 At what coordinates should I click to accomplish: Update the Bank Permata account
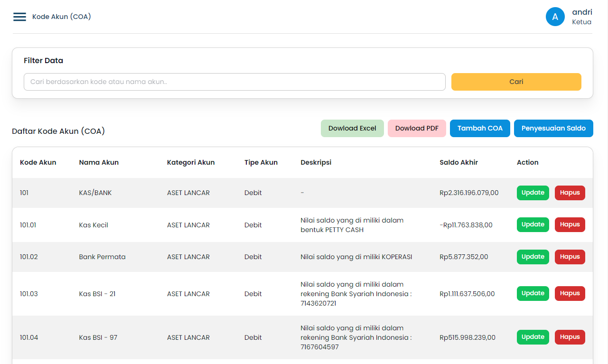533,257
